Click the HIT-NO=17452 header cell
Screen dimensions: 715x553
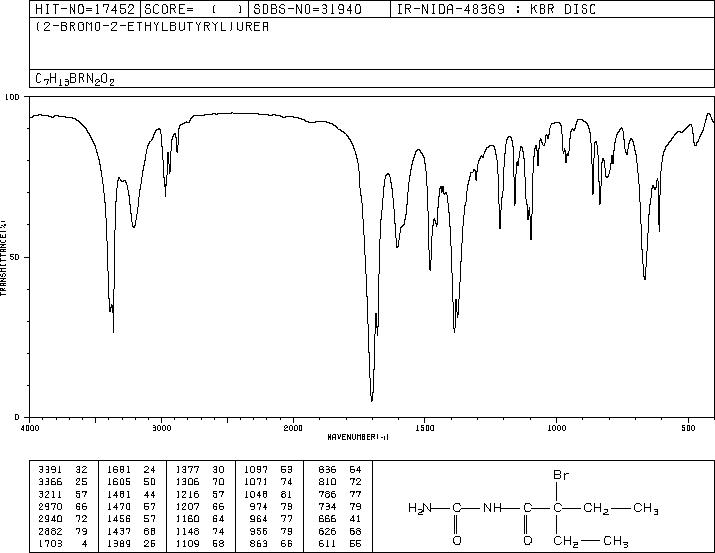click(85, 9)
